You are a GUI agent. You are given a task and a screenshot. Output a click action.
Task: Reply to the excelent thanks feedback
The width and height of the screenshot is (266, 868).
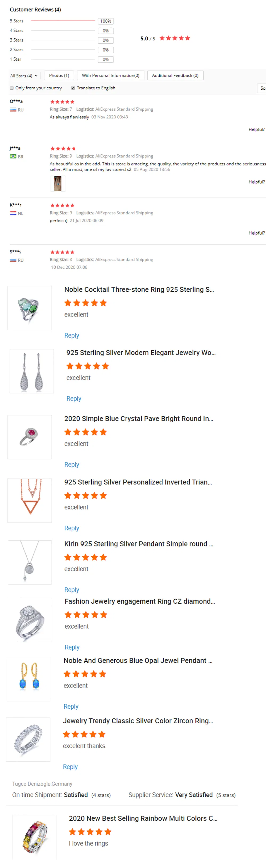70,767
